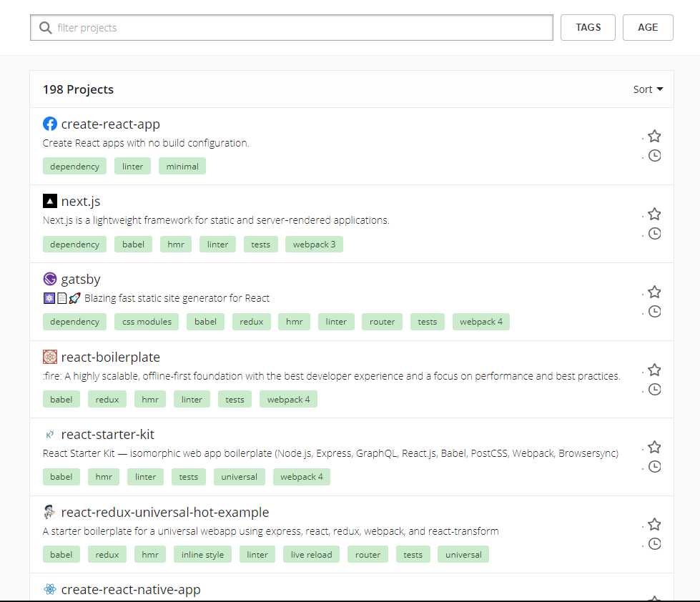This screenshot has height=602, width=700.
Task: Open the create-react-app project link
Action: (110, 124)
